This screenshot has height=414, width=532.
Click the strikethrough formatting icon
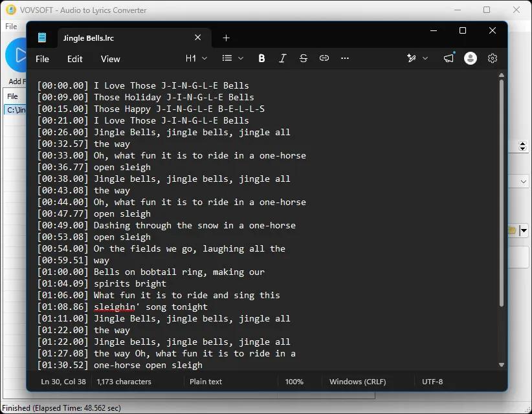[304, 58]
